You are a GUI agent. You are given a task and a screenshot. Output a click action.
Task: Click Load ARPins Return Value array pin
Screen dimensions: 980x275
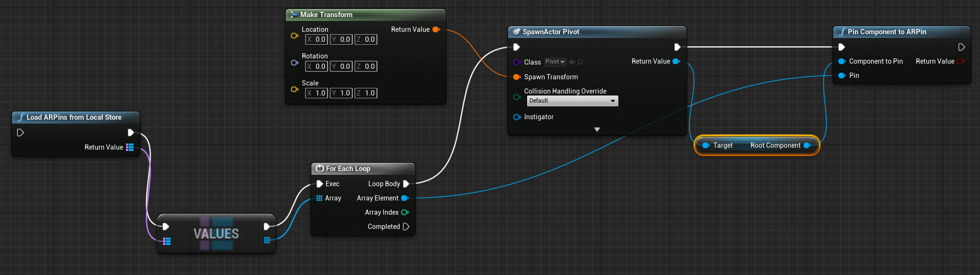(x=130, y=147)
